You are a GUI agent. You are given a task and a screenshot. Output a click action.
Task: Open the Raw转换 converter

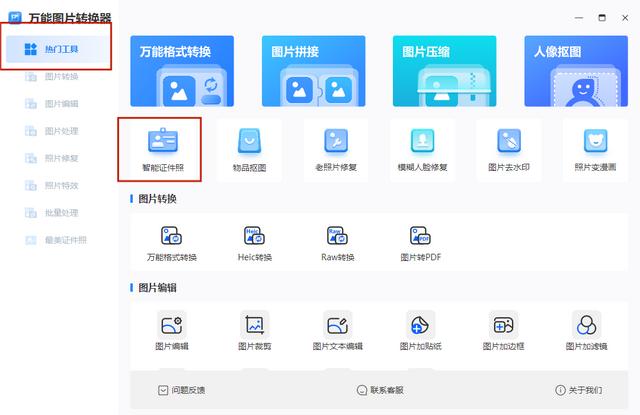(338, 244)
